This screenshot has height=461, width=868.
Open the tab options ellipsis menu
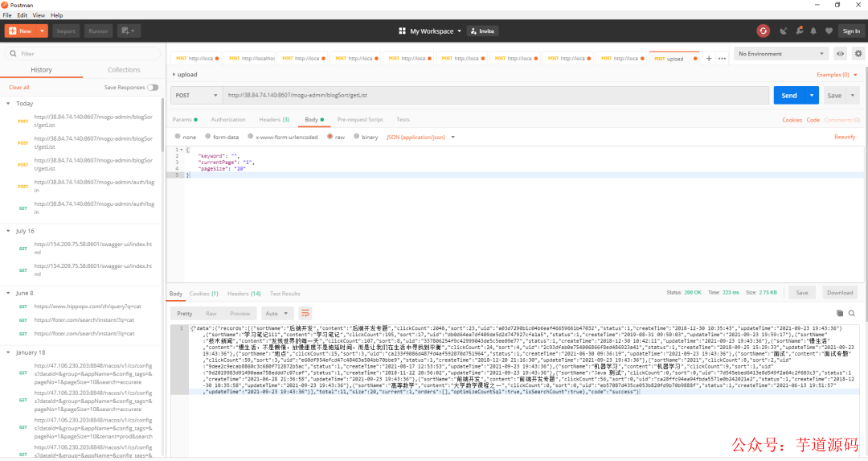[722, 58]
